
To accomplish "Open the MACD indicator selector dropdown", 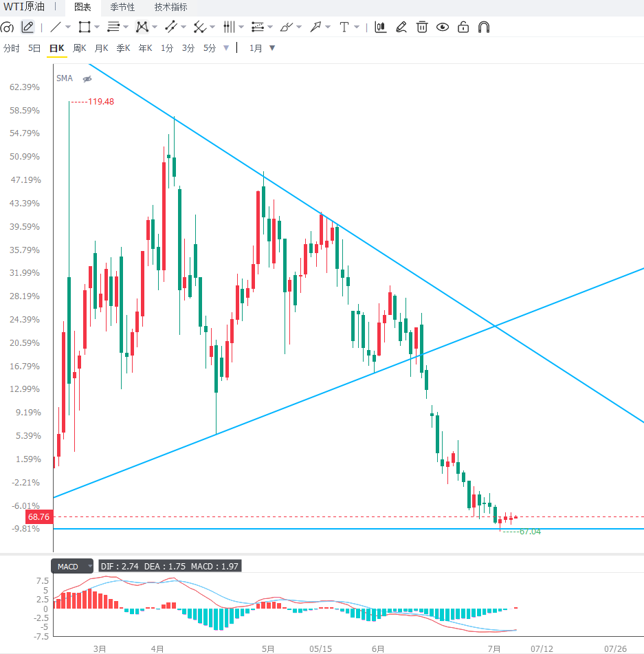I will pos(72,567).
